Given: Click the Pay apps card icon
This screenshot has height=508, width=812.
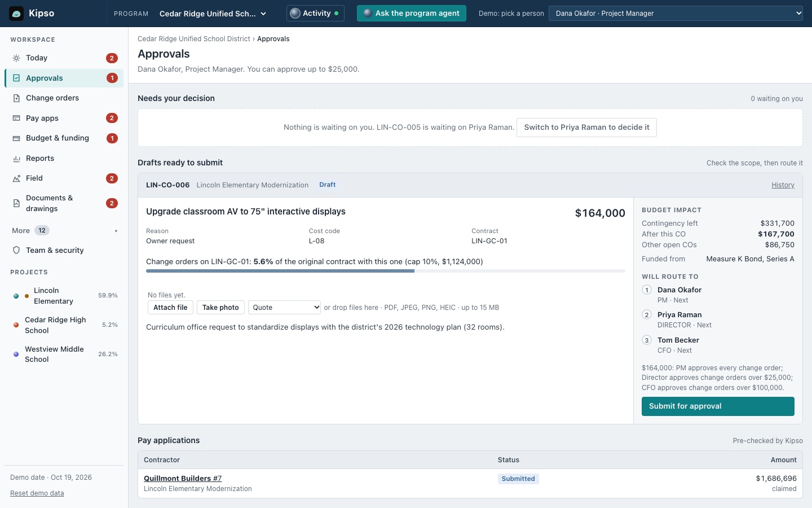Looking at the screenshot, I should 16,118.
